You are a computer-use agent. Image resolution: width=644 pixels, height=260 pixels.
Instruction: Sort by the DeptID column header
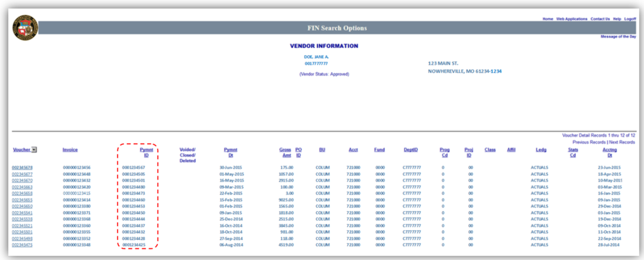point(411,150)
